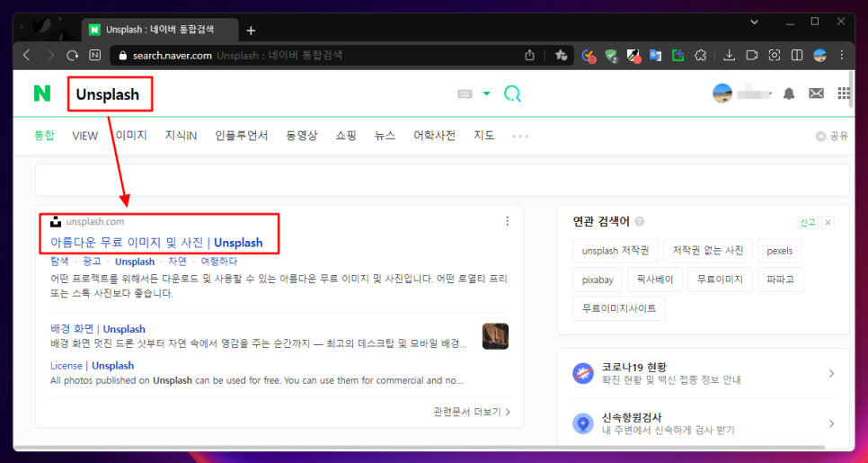Select related search 무료이미지사이트

point(619,308)
